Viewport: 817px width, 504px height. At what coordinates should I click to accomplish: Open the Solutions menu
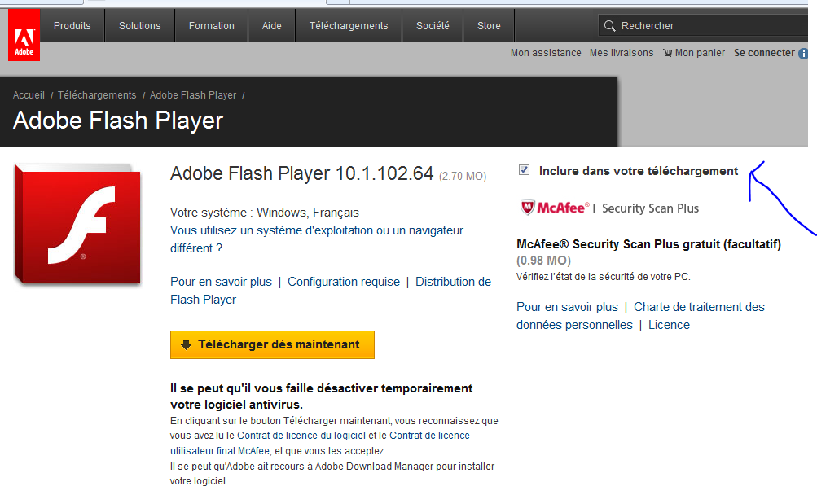point(139,25)
